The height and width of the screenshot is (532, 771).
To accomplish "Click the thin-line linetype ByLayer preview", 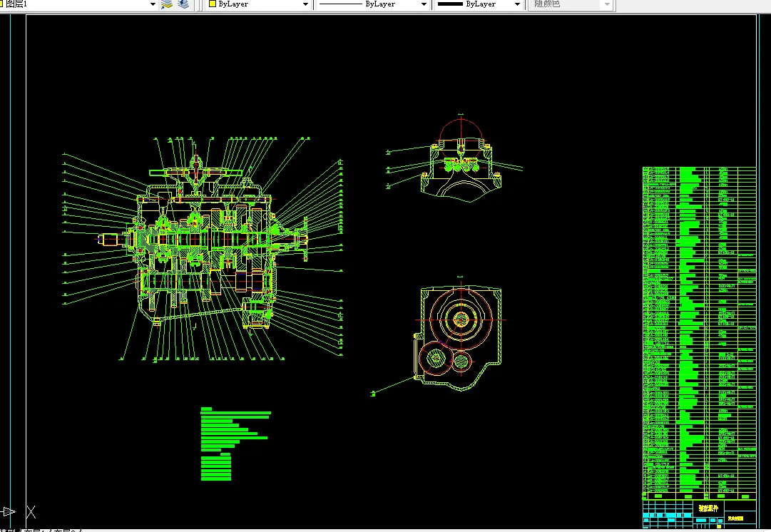I will point(341,4).
